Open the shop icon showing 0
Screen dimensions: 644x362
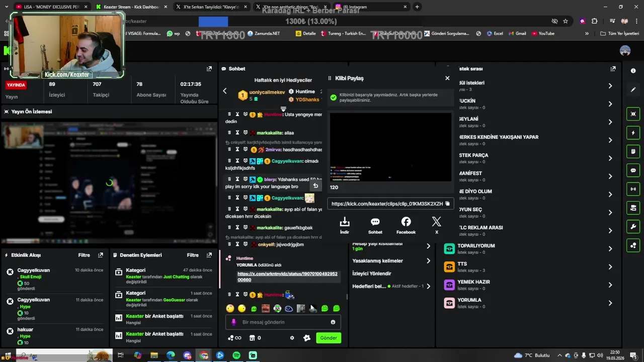255,338
